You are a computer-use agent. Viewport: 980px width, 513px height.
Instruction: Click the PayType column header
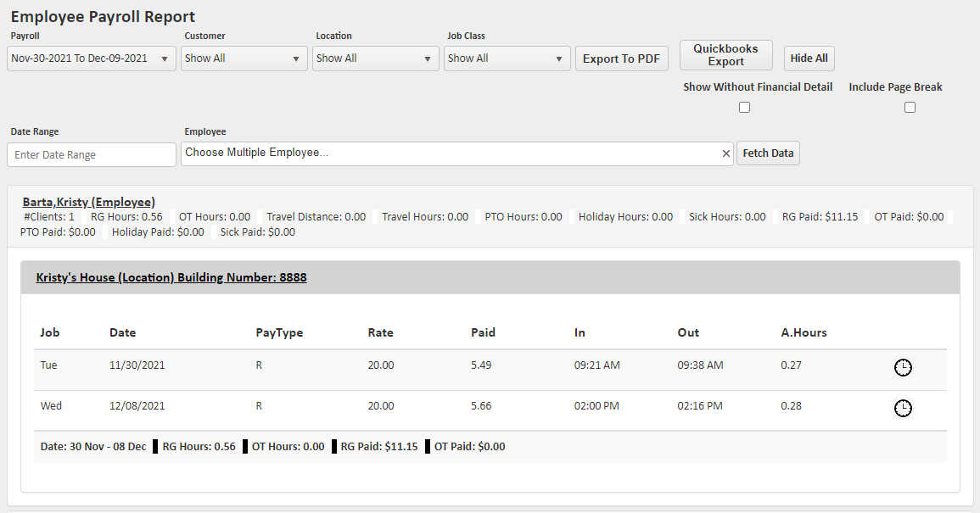click(279, 332)
